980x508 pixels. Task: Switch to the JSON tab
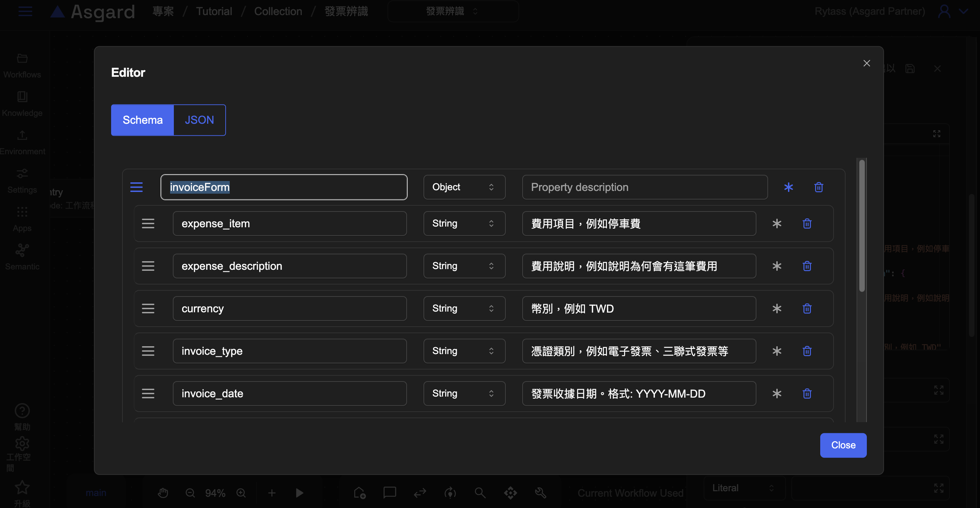point(199,120)
